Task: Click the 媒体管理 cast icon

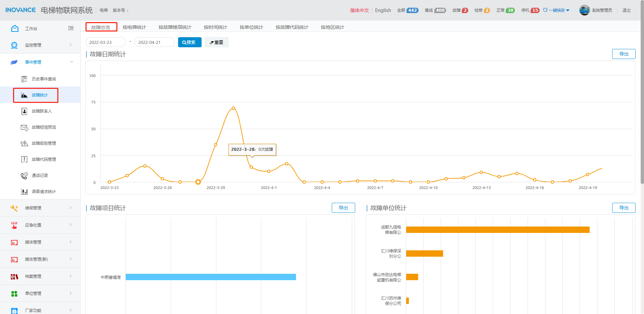Action: (14, 242)
